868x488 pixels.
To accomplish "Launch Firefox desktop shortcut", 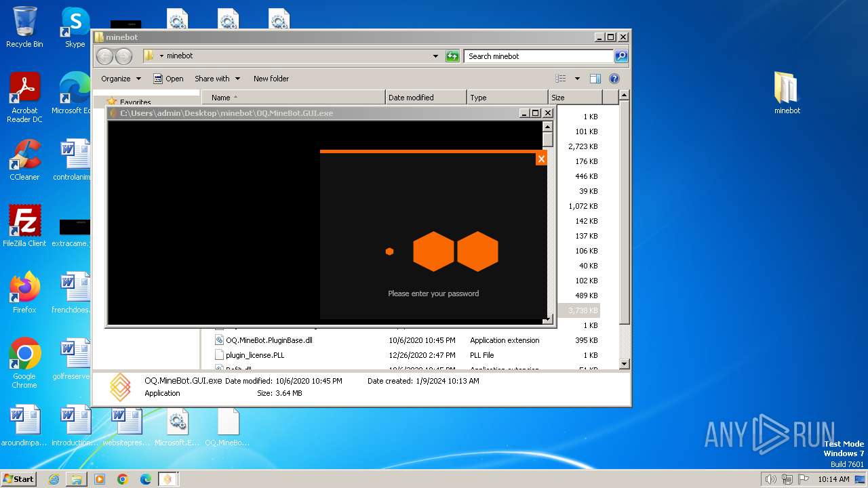I will pos(24,293).
